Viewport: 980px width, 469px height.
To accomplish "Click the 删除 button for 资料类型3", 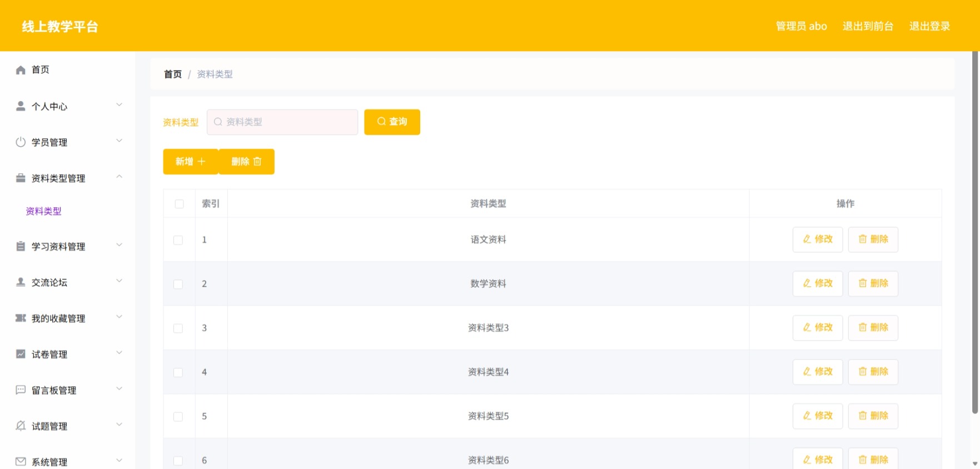I will pos(873,328).
